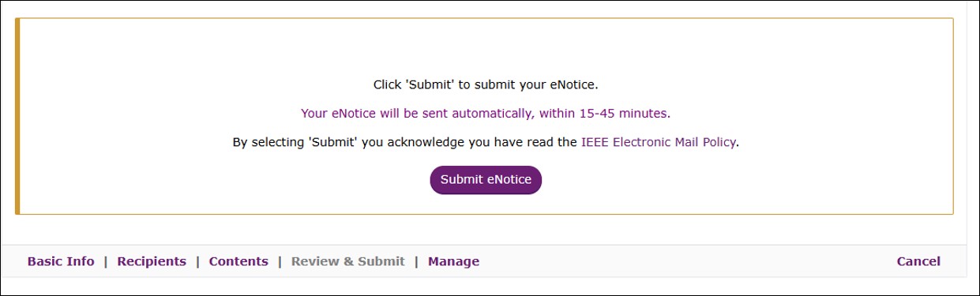This screenshot has width=980, height=296.
Task: Select the Review & Submit step
Action: point(348,261)
